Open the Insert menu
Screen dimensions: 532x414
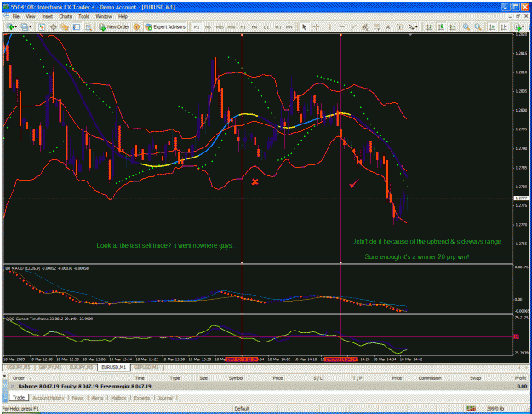coord(47,16)
